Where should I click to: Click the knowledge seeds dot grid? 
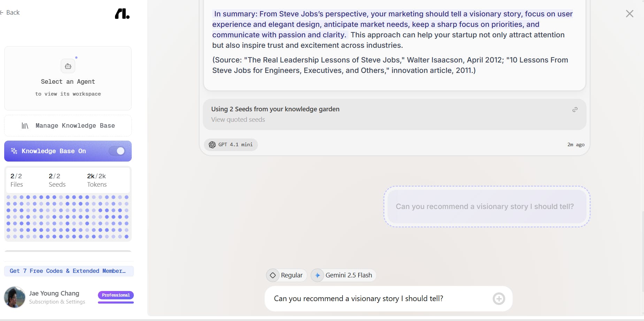coord(68,217)
